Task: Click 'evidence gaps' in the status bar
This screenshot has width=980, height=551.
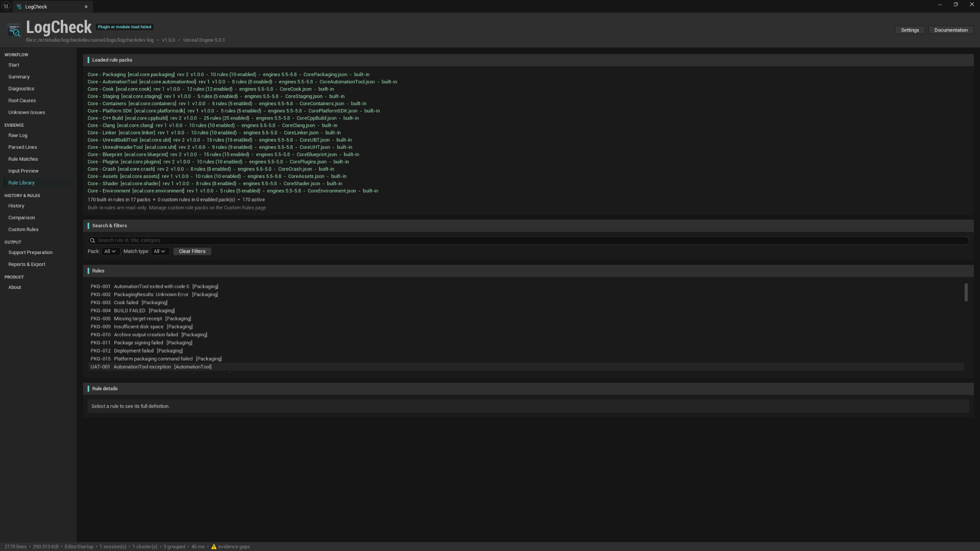Action: [x=234, y=547]
